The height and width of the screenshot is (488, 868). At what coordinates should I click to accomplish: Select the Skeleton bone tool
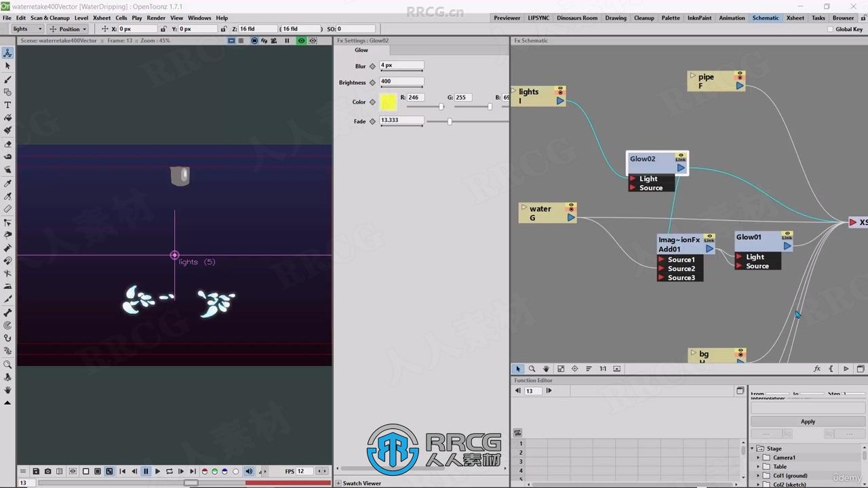tap(7, 312)
